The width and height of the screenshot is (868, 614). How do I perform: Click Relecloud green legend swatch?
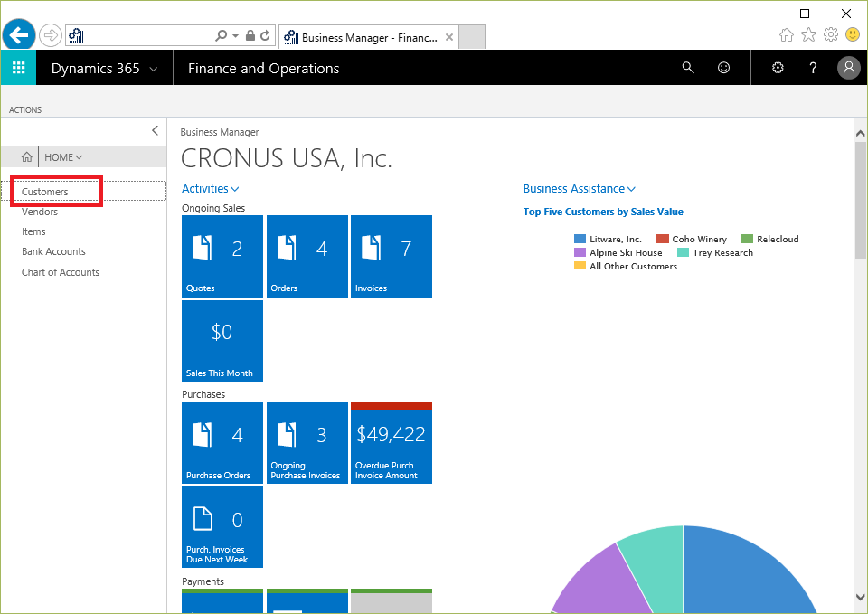(x=747, y=239)
